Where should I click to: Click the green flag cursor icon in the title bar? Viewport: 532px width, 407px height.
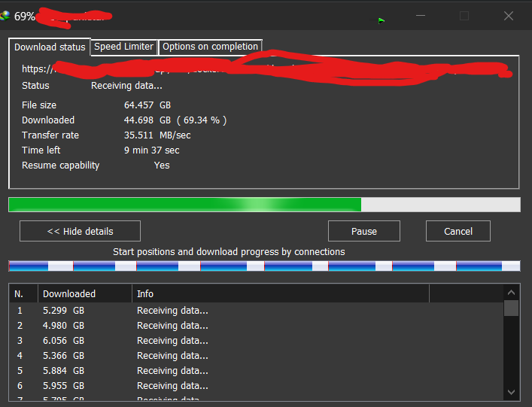382,21
